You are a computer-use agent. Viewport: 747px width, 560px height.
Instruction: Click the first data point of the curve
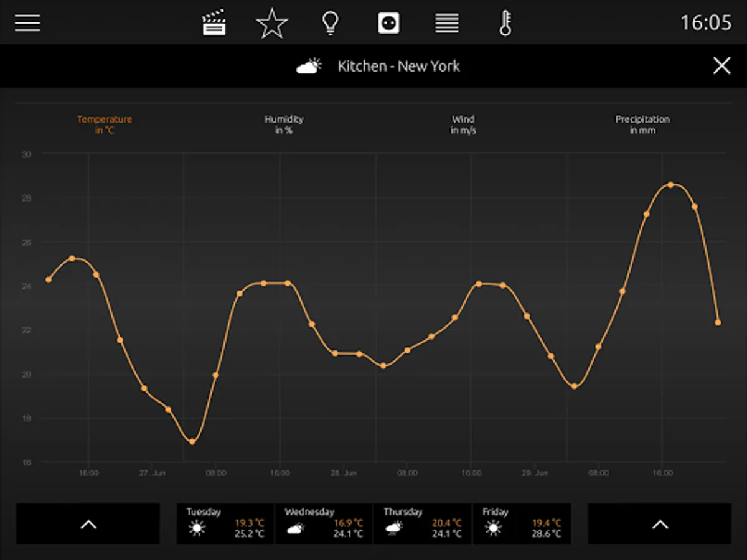[49, 279]
